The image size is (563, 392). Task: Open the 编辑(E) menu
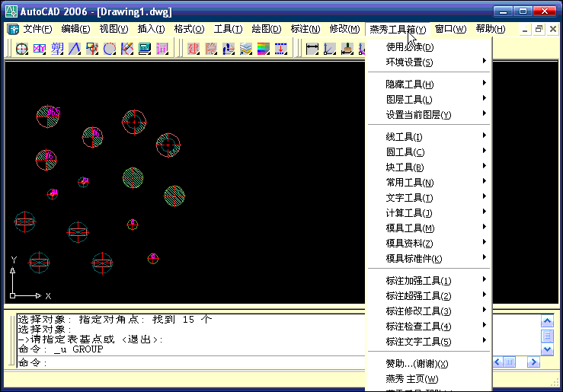pyautogui.click(x=75, y=29)
